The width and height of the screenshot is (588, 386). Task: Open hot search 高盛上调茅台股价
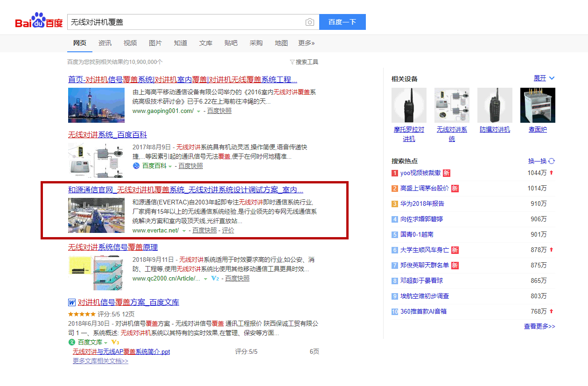tap(425, 188)
